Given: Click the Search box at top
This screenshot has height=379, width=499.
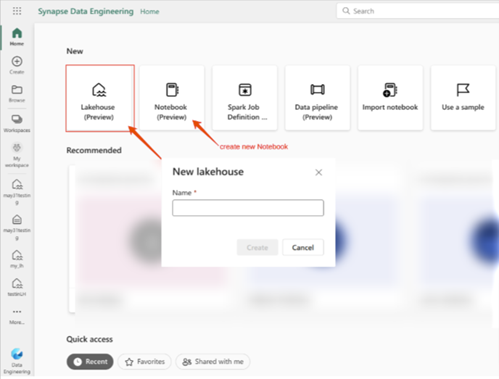Looking at the screenshot, I should coord(418,11).
